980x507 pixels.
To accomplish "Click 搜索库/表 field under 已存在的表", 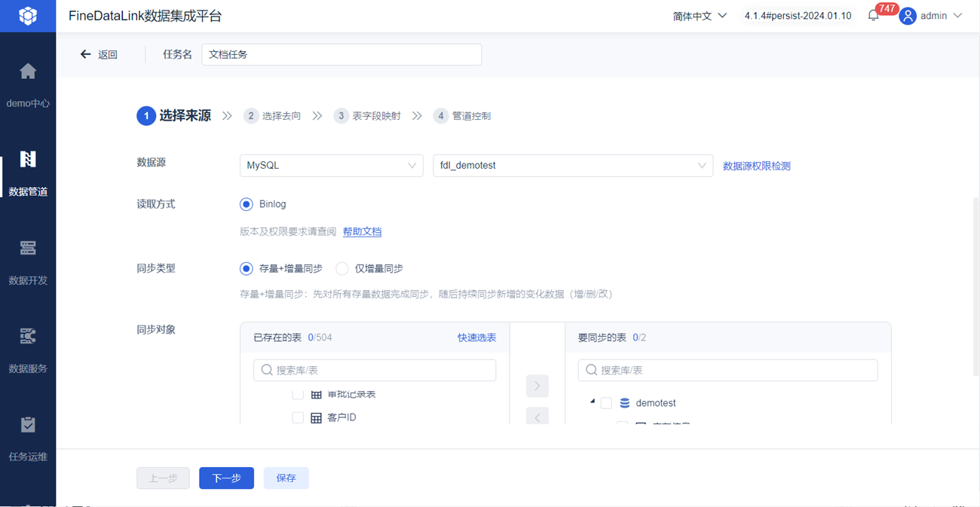I will click(x=375, y=370).
